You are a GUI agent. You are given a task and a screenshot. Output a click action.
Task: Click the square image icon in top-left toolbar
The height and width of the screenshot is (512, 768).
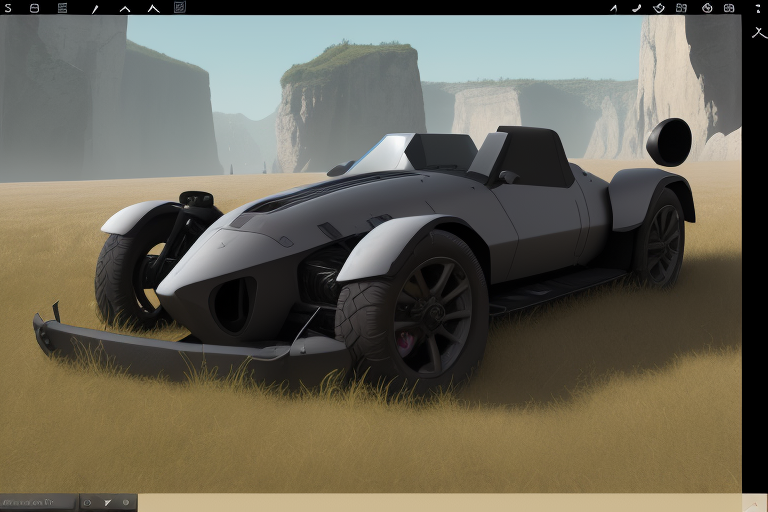click(x=180, y=7)
